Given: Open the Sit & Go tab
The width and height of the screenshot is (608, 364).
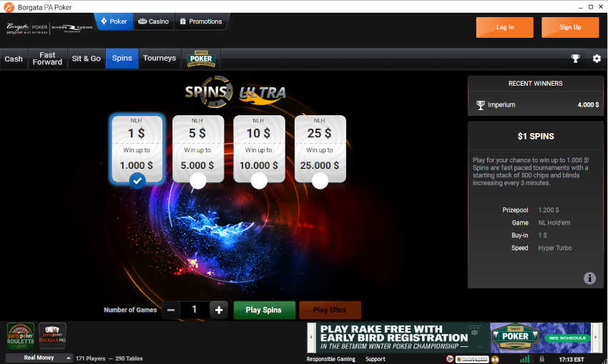Looking at the screenshot, I should click(x=86, y=59).
